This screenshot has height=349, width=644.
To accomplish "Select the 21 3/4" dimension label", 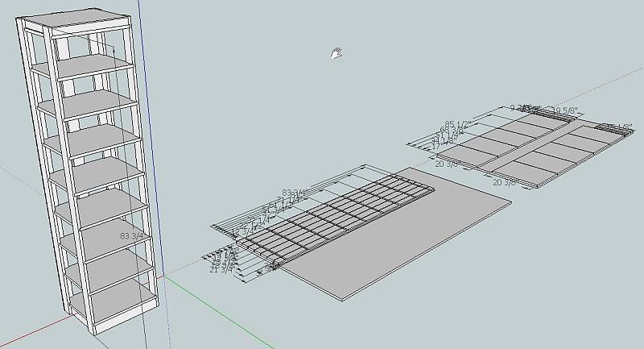I will (221, 270).
